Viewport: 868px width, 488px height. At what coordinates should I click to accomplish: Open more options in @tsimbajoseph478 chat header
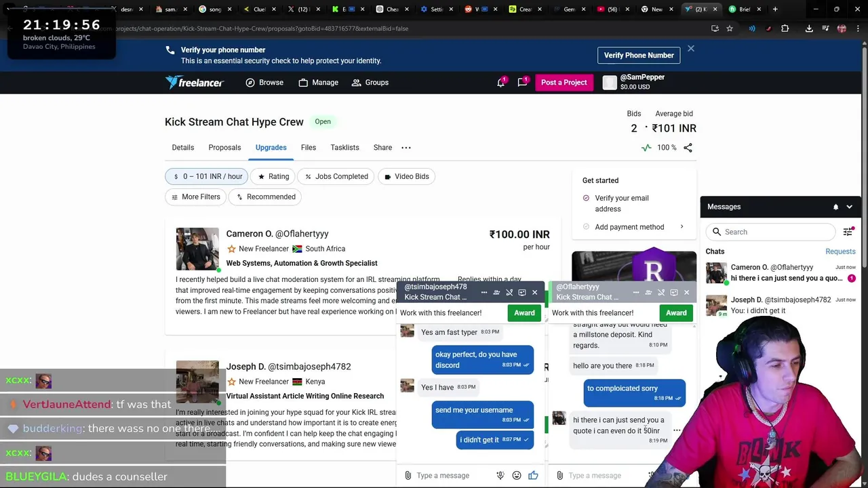point(484,292)
